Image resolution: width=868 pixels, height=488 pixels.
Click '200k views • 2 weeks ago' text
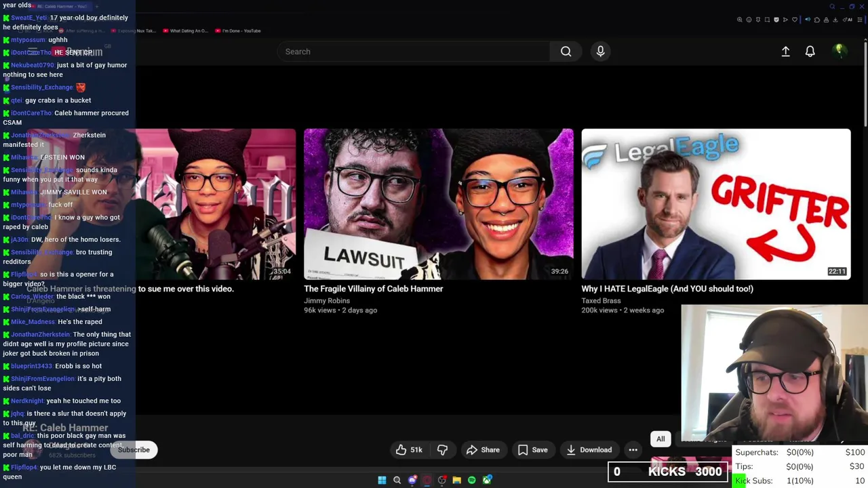pos(623,310)
